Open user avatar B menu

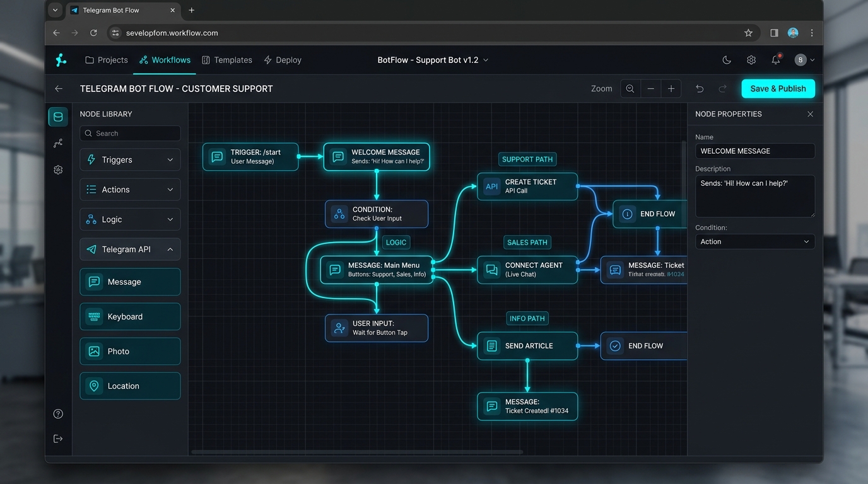pyautogui.click(x=804, y=60)
